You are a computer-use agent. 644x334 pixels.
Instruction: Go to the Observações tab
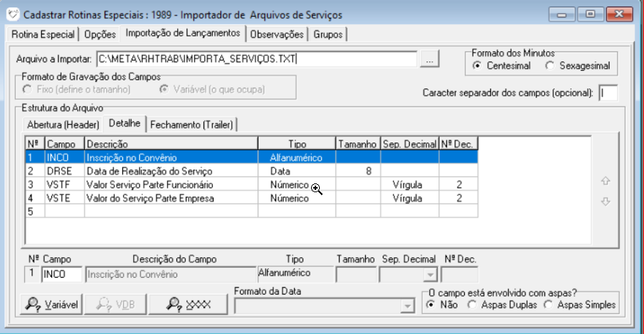tap(277, 34)
